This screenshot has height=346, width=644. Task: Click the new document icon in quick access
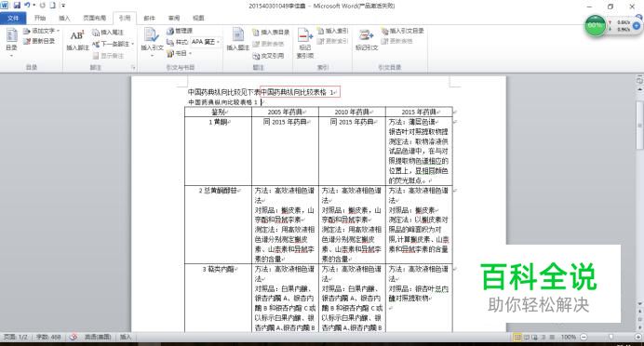pyautogui.click(x=52, y=6)
